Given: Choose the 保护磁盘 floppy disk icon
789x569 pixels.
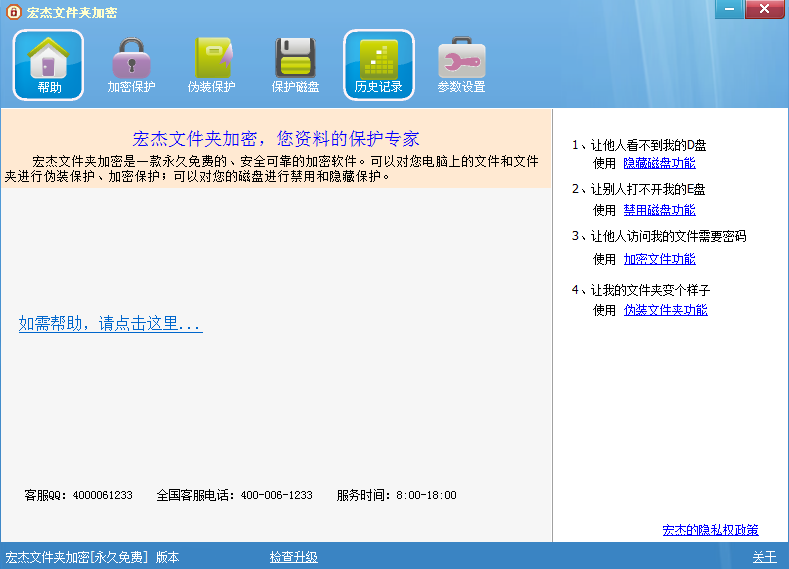Looking at the screenshot, I should coord(295,65).
